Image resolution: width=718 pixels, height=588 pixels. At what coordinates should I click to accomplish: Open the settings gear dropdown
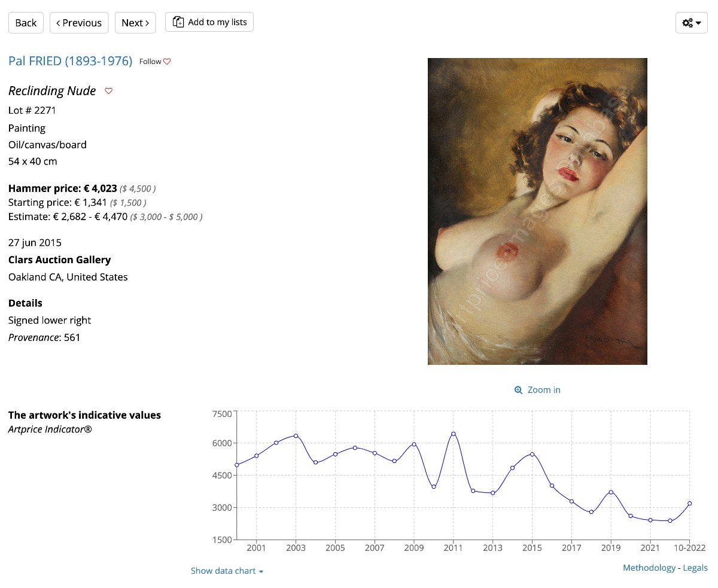click(692, 23)
